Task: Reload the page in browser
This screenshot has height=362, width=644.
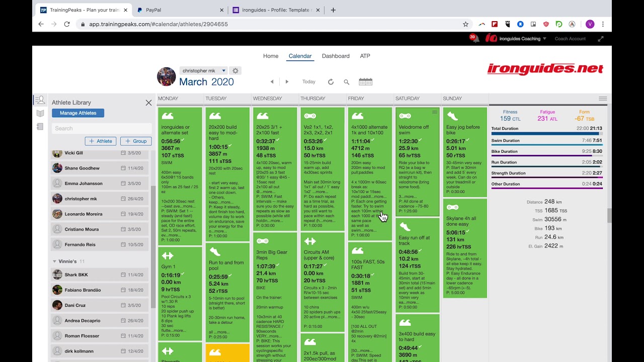Action: tap(67, 24)
